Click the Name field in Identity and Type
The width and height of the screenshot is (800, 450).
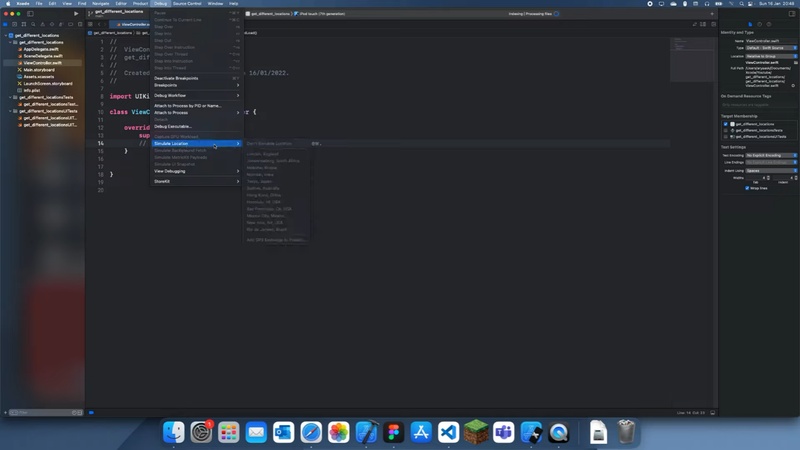771,41
